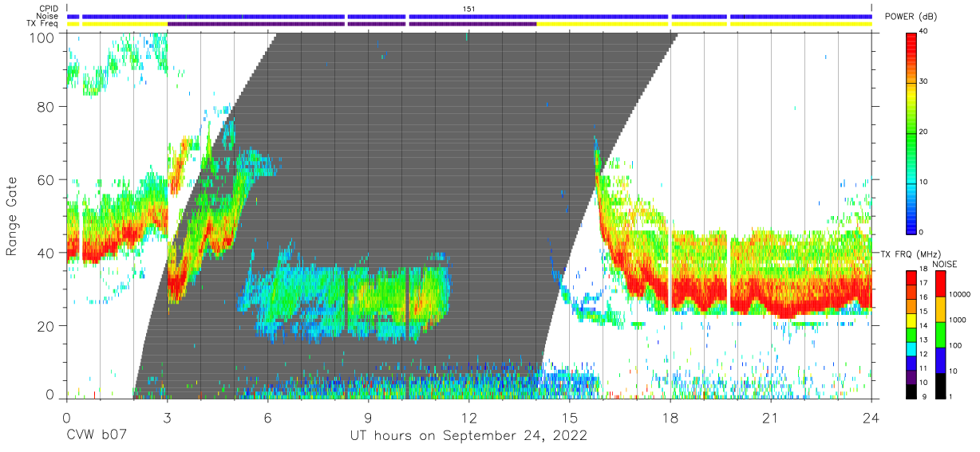This screenshot has width=980, height=452.
Task: Click the CPID label above the plot
Action: (x=49, y=9)
